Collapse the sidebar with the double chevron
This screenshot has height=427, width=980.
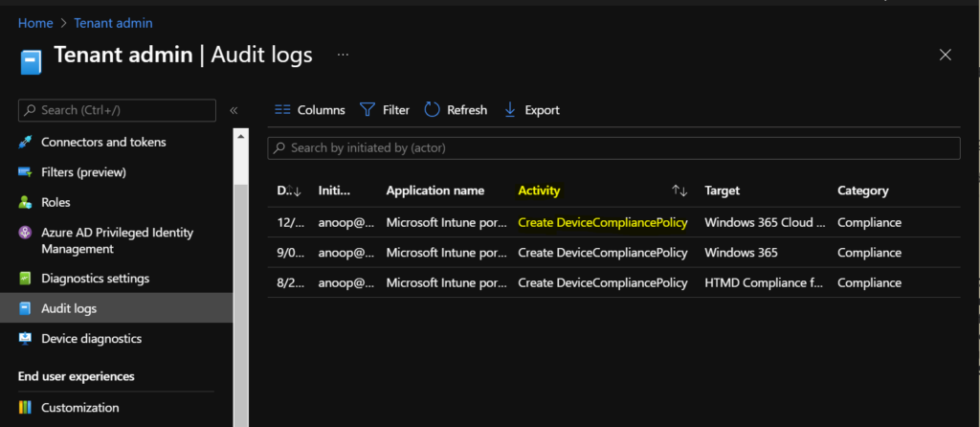(x=234, y=111)
